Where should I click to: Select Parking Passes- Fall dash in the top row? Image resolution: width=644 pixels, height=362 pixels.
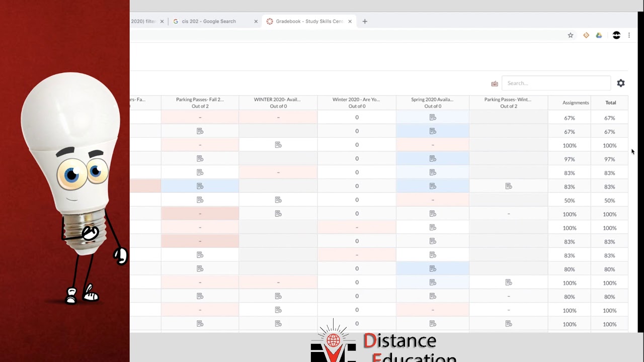(200, 117)
